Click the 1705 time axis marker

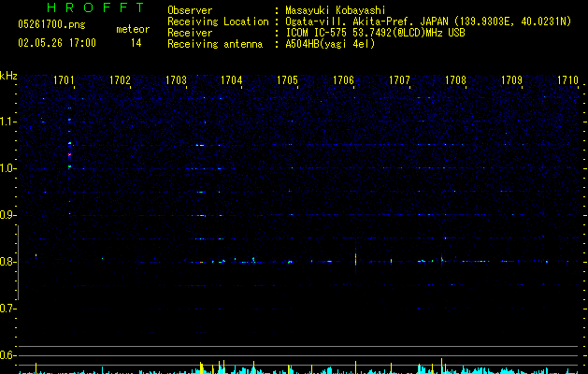tap(287, 80)
